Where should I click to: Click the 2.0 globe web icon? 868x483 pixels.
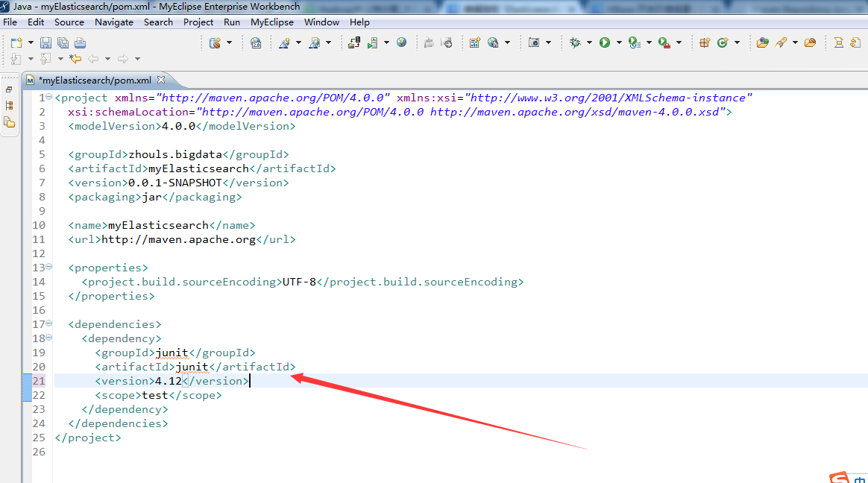[256, 42]
